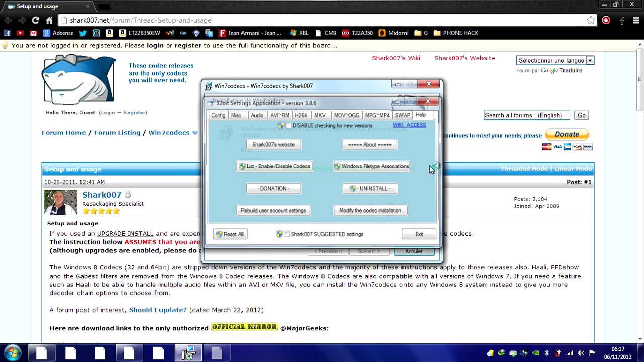Open the Action Center flag icon
The width and height of the screenshot is (644, 362).
point(592,353)
